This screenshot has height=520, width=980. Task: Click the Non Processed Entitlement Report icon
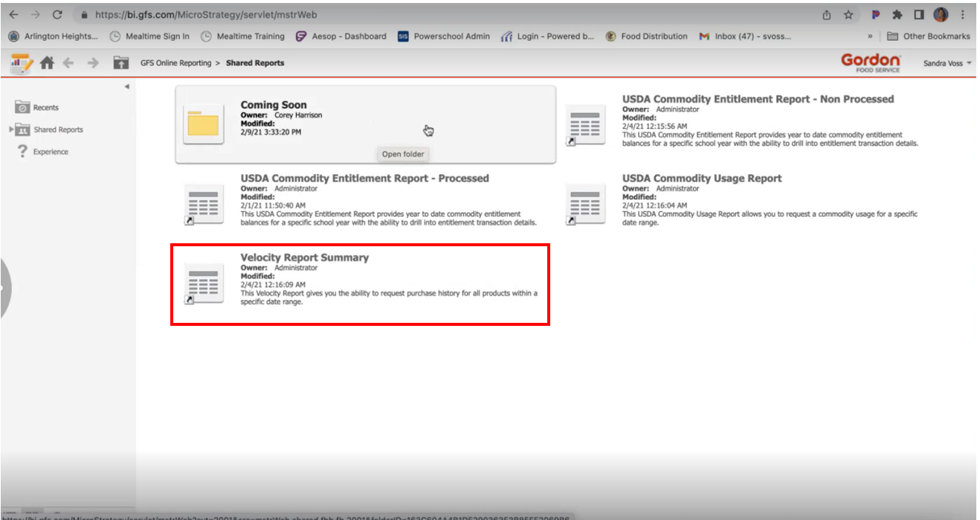pos(585,123)
